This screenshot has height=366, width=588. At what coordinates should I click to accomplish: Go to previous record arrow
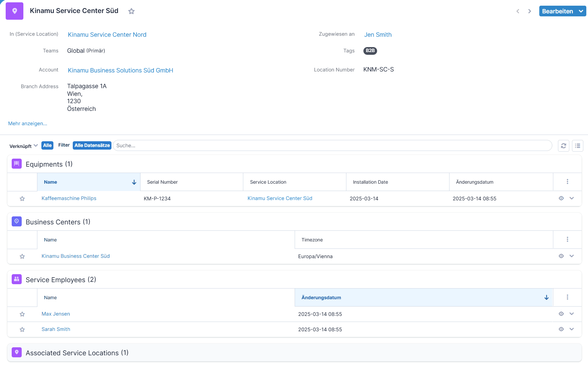point(518,11)
